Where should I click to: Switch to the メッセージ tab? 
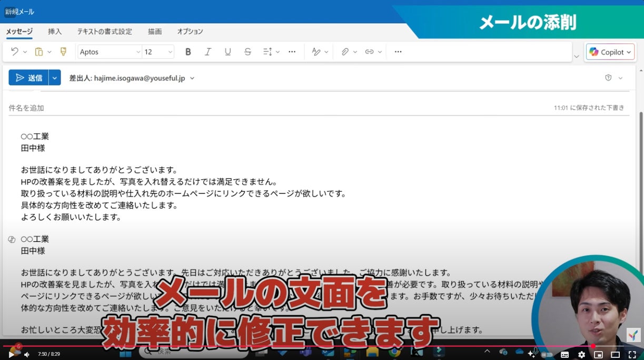click(x=19, y=32)
